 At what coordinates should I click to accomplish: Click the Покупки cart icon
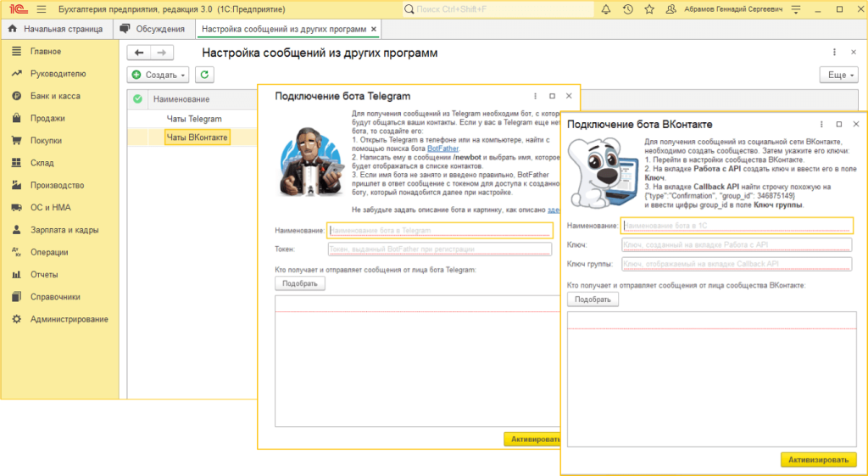click(17, 140)
